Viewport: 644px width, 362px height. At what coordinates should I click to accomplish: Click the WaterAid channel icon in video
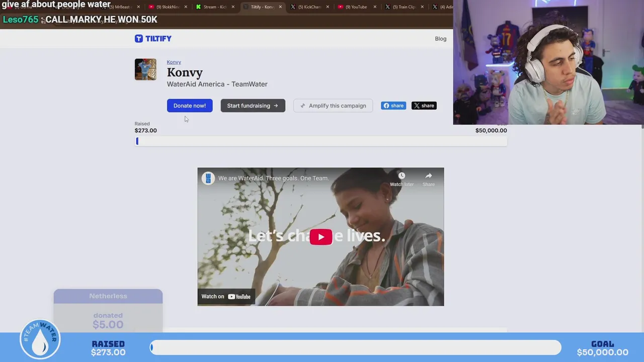pos(208,178)
